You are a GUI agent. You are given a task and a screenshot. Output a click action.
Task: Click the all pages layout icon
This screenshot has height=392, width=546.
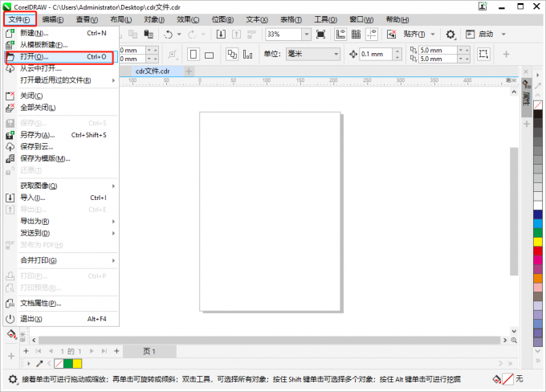point(232,54)
